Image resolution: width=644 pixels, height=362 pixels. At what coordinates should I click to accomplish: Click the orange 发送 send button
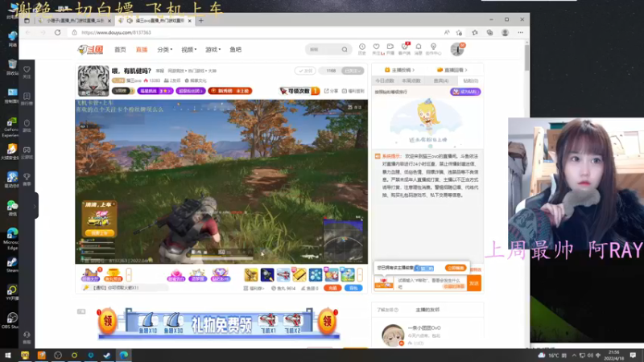click(x=474, y=283)
